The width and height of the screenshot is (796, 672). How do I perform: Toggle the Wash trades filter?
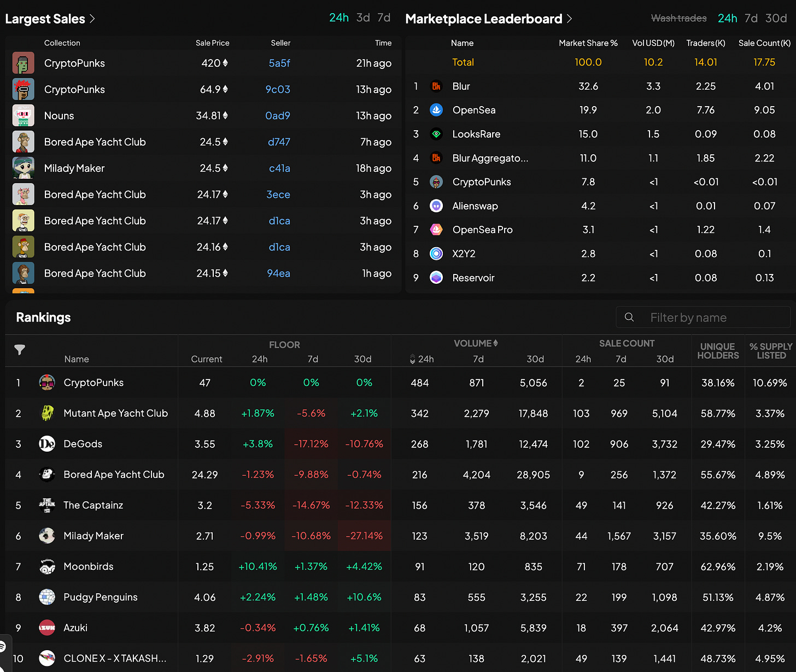tap(678, 18)
